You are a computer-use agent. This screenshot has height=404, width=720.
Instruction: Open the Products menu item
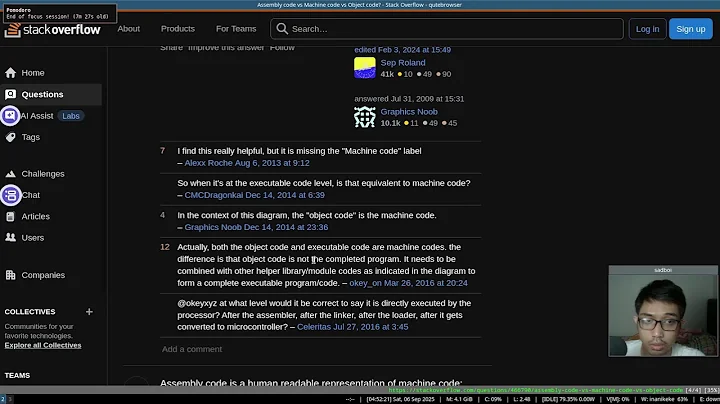(x=178, y=28)
